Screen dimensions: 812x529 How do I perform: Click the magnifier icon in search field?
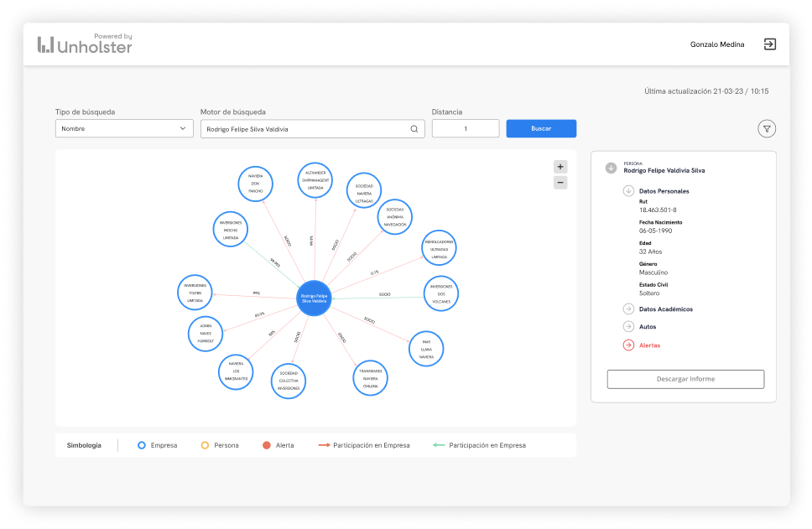pos(414,129)
